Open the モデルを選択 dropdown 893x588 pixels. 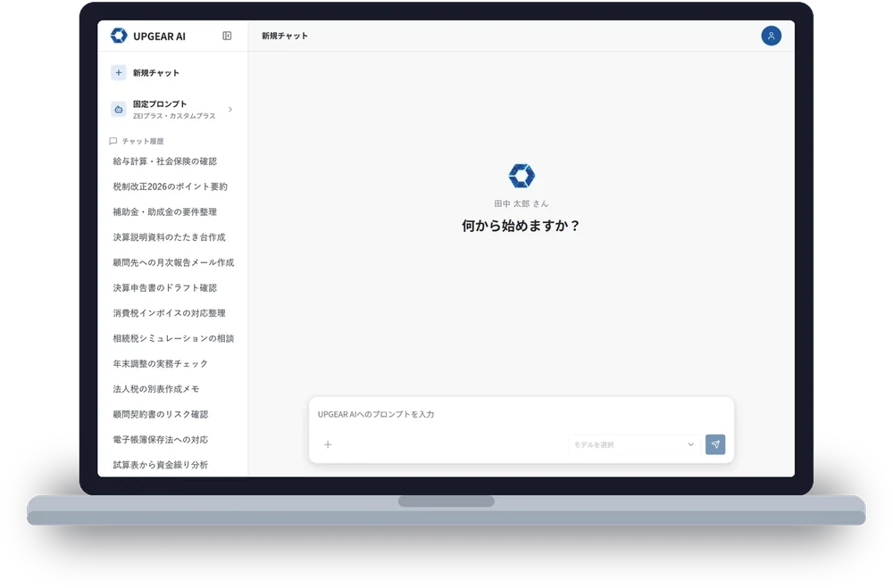pyautogui.click(x=634, y=444)
